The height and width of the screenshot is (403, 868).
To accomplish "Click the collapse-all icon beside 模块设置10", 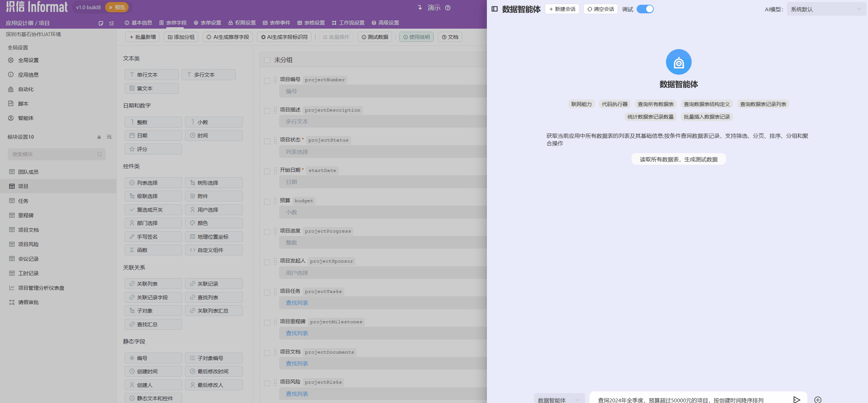I will click(x=99, y=137).
